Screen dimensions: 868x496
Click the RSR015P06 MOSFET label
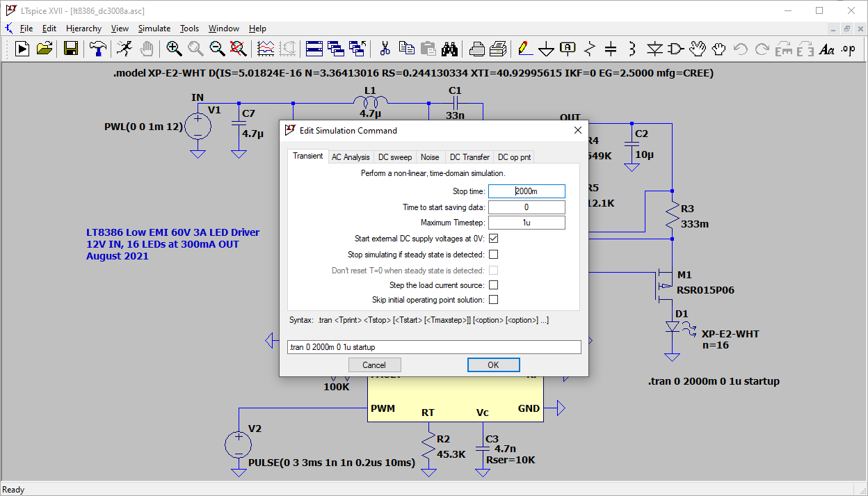705,290
